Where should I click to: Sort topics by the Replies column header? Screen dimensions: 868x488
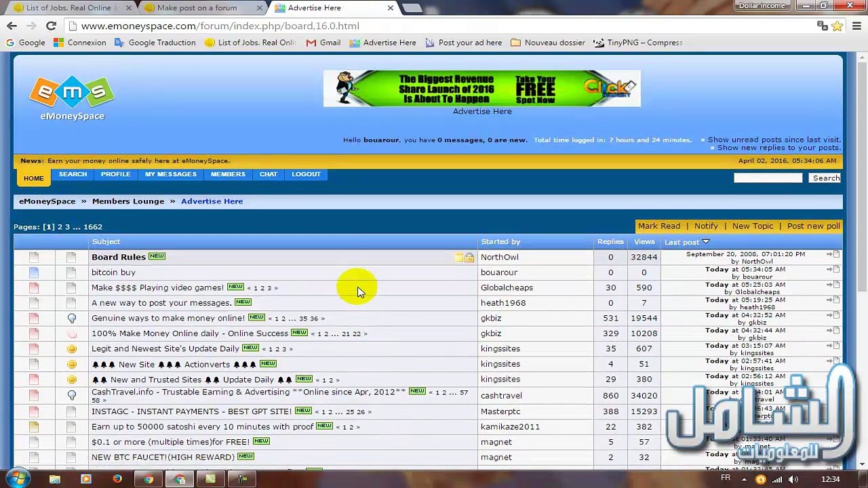(x=610, y=242)
